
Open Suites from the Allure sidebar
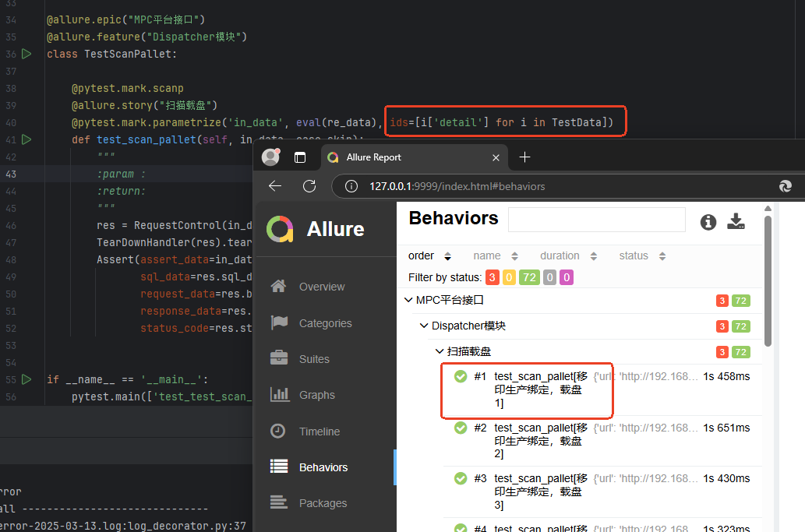tap(314, 359)
